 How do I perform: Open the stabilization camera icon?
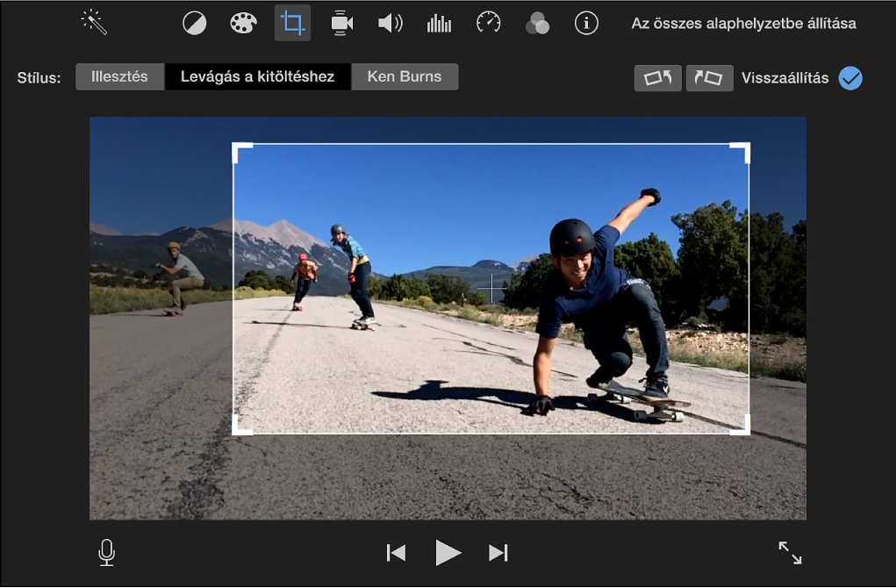(341, 23)
